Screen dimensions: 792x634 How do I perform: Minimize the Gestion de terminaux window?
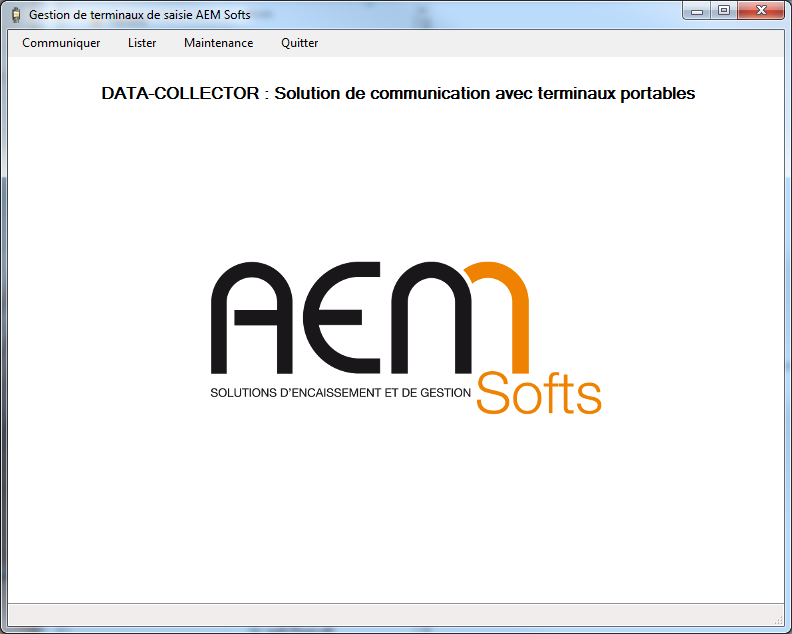click(697, 11)
